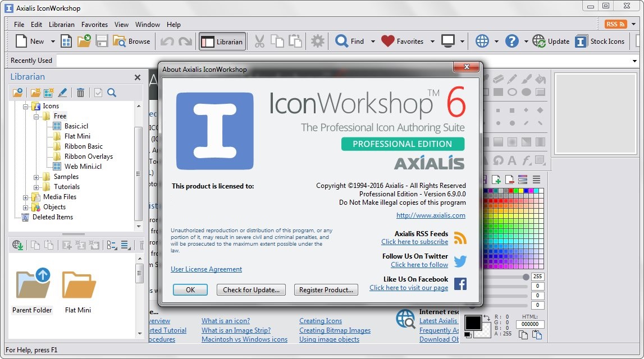Click the alpha slider handle near 255
The width and height of the screenshot is (644, 359).
coord(526,277)
